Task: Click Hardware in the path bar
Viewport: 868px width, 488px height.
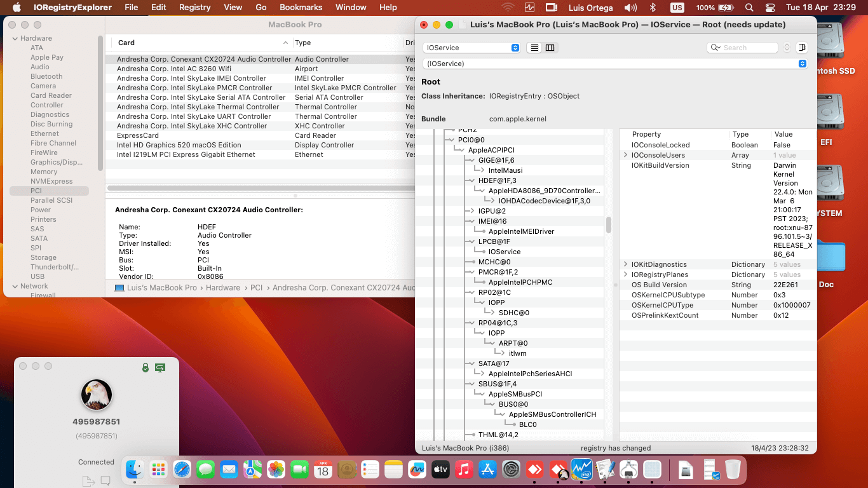Action: pos(222,288)
